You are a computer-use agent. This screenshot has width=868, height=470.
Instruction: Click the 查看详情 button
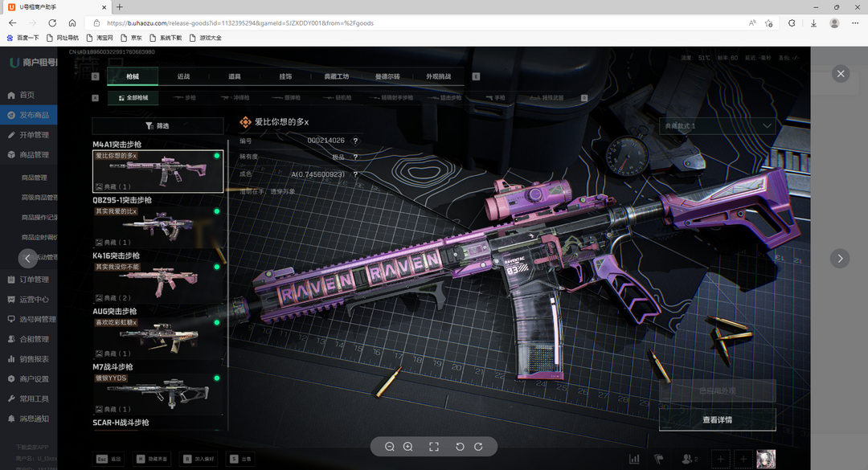click(717, 419)
